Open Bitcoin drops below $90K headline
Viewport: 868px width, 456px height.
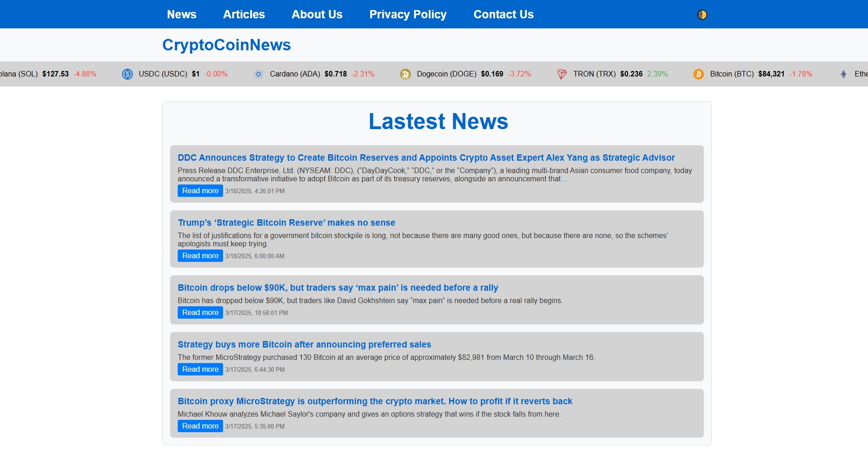338,288
